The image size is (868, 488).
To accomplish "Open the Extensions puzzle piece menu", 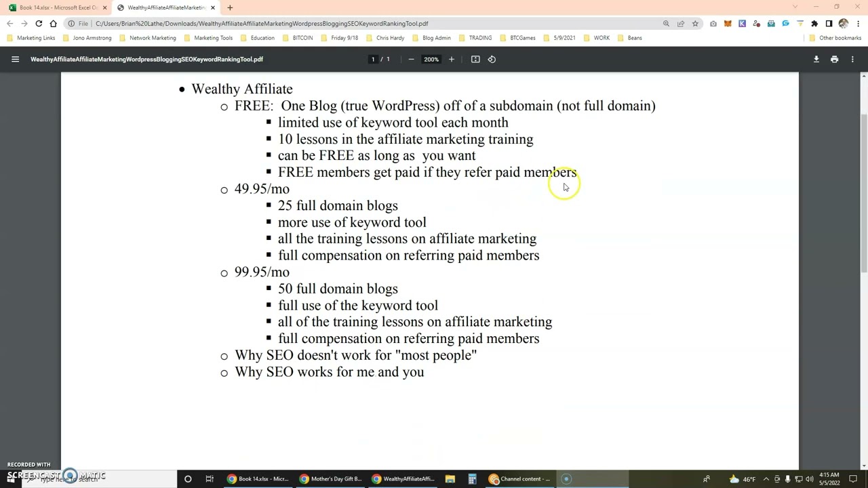I will pyautogui.click(x=814, y=23).
